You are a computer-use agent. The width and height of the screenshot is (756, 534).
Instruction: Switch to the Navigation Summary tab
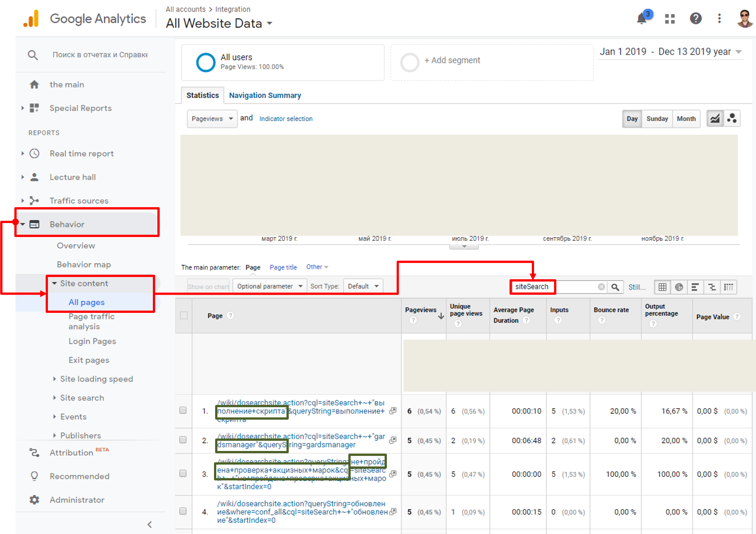point(265,95)
